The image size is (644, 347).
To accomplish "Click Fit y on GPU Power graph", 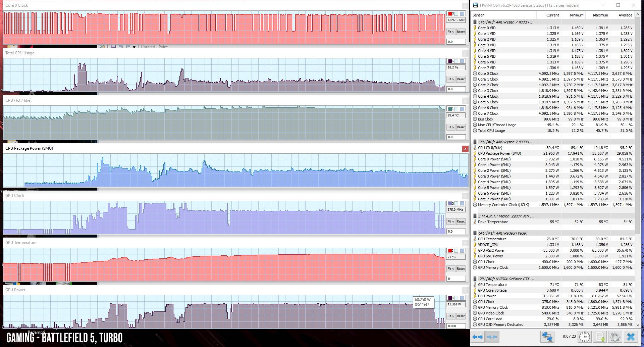I will [450, 316].
